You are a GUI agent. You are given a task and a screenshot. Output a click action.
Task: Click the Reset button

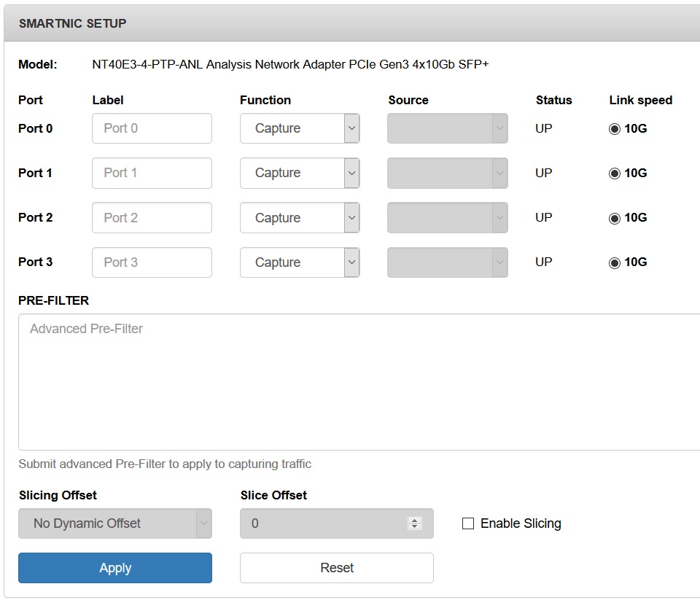pyautogui.click(x=337, y=568)
